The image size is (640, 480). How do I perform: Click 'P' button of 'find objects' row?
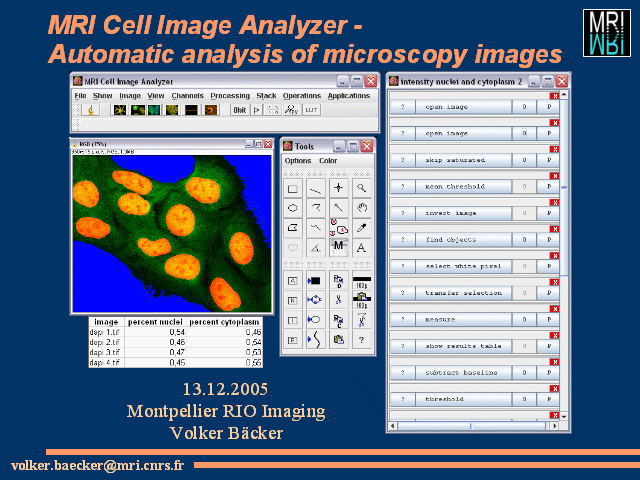(x=549, y=240)
